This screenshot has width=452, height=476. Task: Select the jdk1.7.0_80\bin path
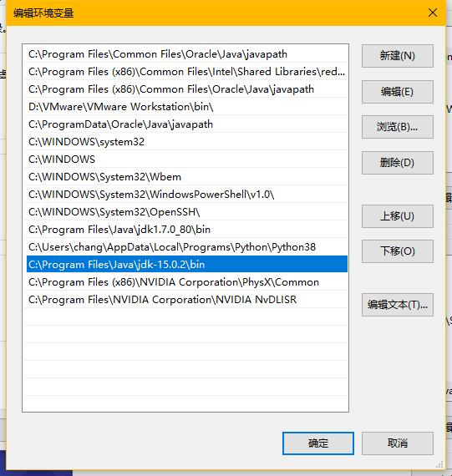[x=185, y=230]
